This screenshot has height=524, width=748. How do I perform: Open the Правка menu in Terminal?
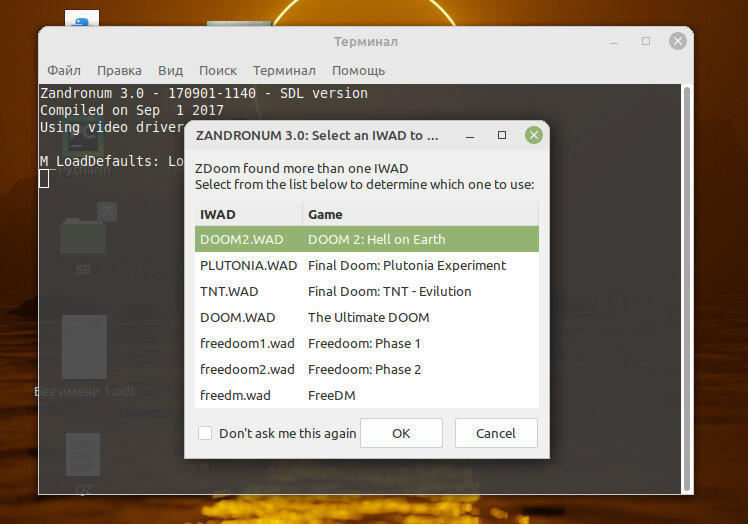(x=119, y=71)
